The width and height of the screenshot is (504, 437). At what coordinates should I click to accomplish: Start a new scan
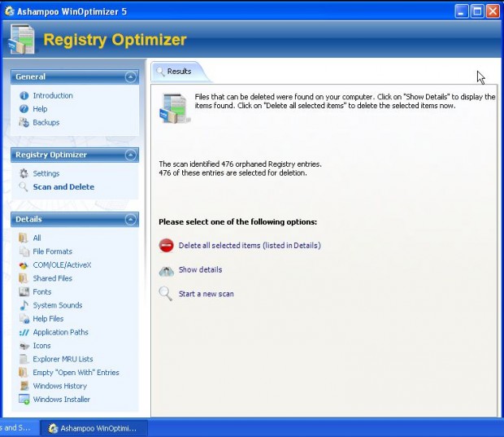206,294
